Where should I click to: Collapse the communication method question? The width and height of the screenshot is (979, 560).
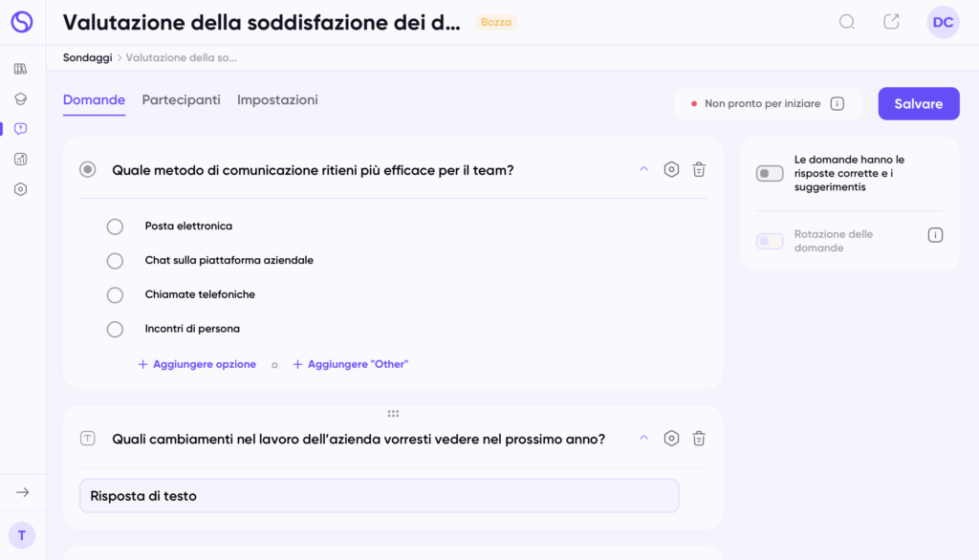pyautogui.click(x=643, y=169)
